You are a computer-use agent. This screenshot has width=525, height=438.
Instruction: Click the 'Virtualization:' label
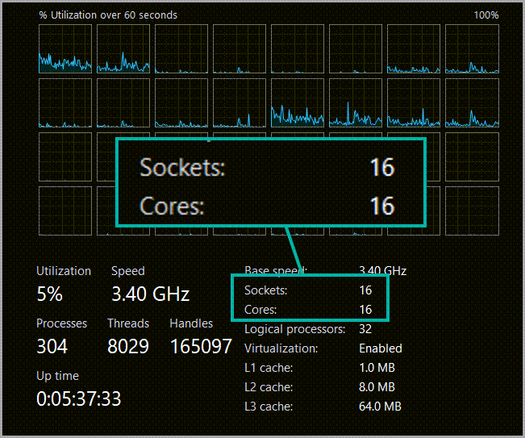click(x=281, y=349)
